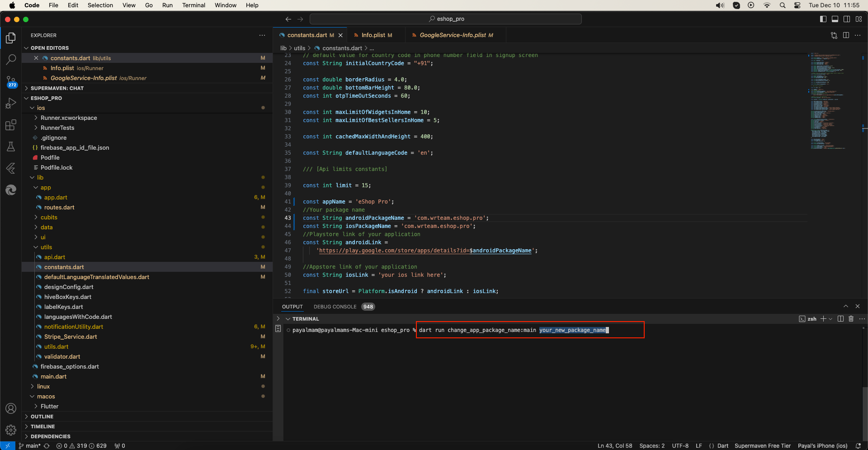This screenshot has width=868, height=450.
Task: Open the Output panel tab
Action: coord(292,307)
